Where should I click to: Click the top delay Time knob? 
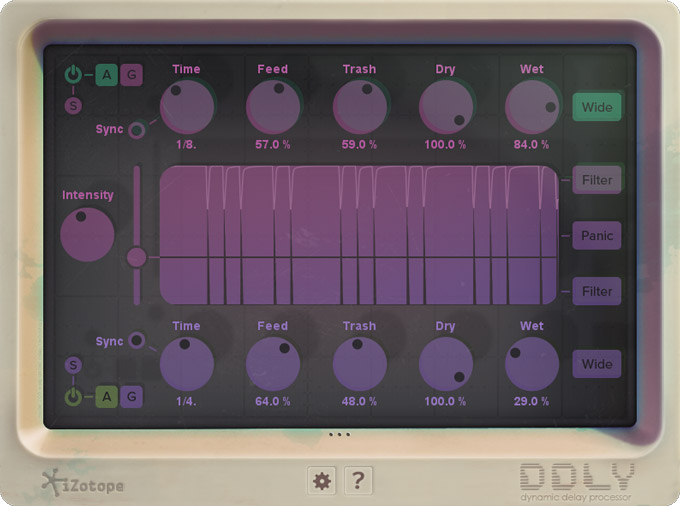tap(187, 107)
